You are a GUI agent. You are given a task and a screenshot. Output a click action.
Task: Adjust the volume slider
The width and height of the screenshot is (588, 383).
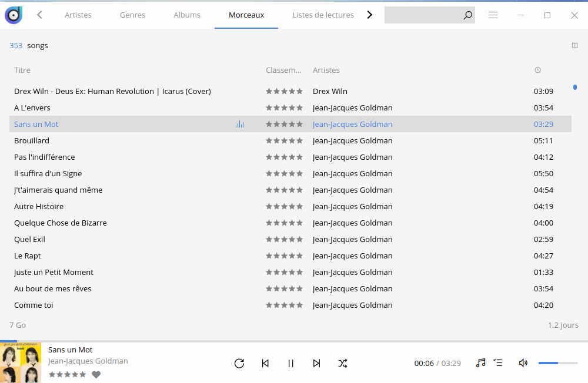point(557,363)
